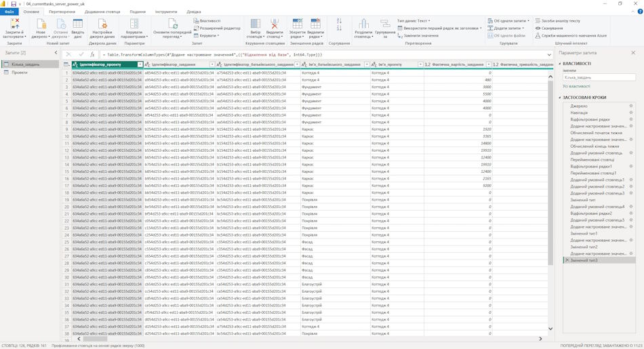Open filter dropdown for Фактична_вартість_завдання column
This screenshot has width=644, height=349.
(488, 64)
